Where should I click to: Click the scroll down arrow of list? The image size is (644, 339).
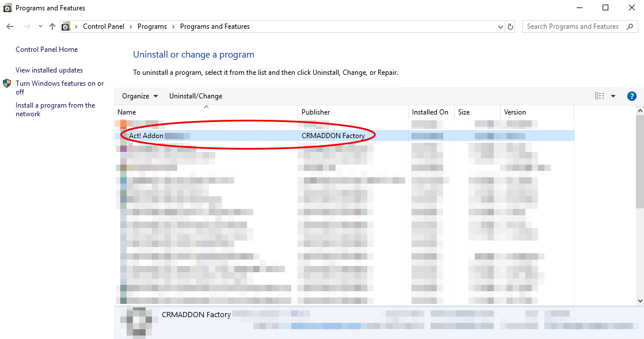click(640, 301)
